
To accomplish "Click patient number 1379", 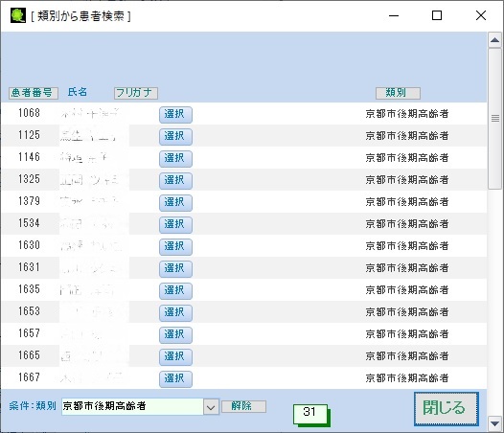I will point(30,201).
